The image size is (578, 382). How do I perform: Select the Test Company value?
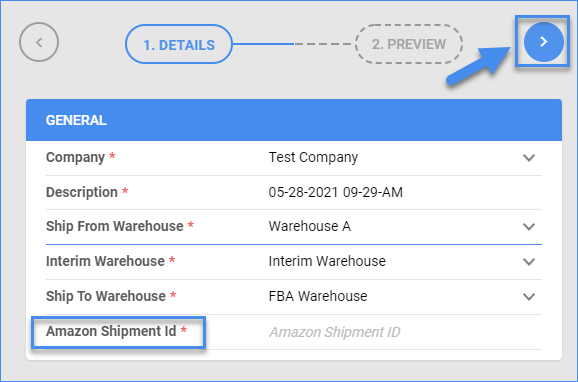(313, 157)
